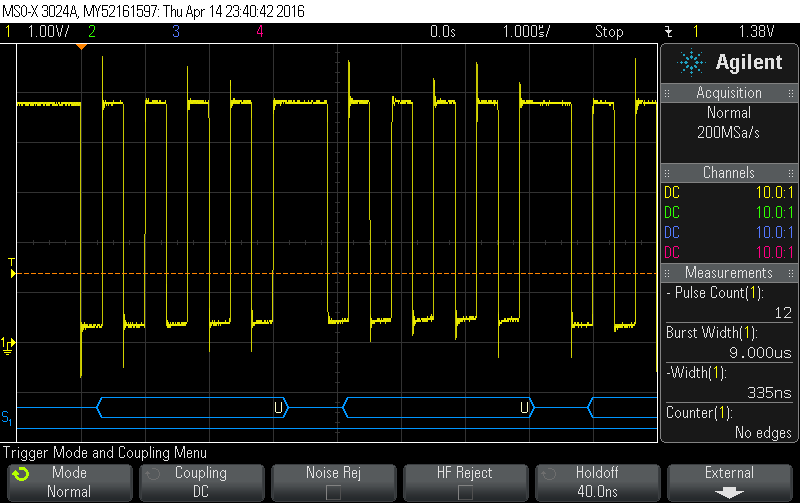This screenshot has width=800, height=503.
Task: Click the green rotary icon on Mode softkey
Action: (x=21, y=474)
